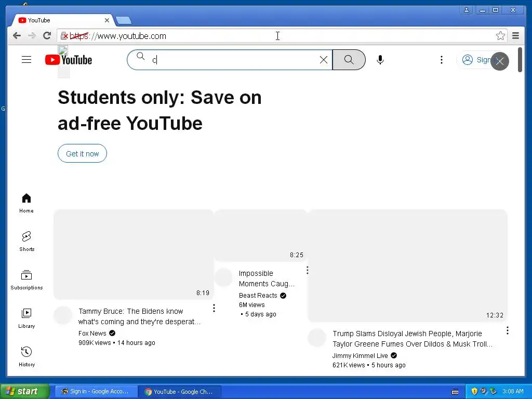
Task: Open the Chrome hamburger menu
Action: click(x=516, y=36)
